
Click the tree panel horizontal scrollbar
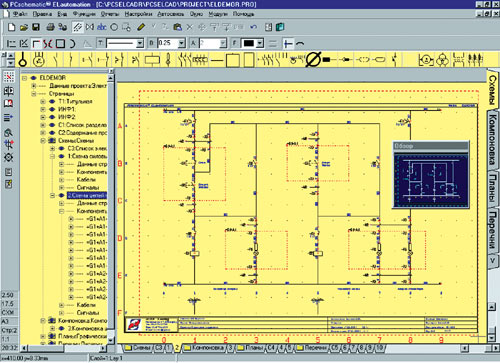tap(63, 348)
